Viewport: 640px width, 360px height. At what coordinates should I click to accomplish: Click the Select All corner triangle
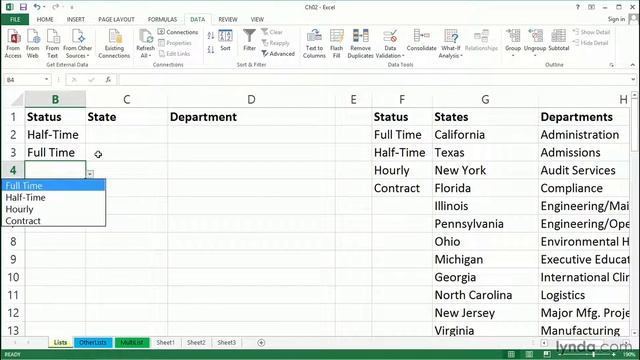pos(16,100)
